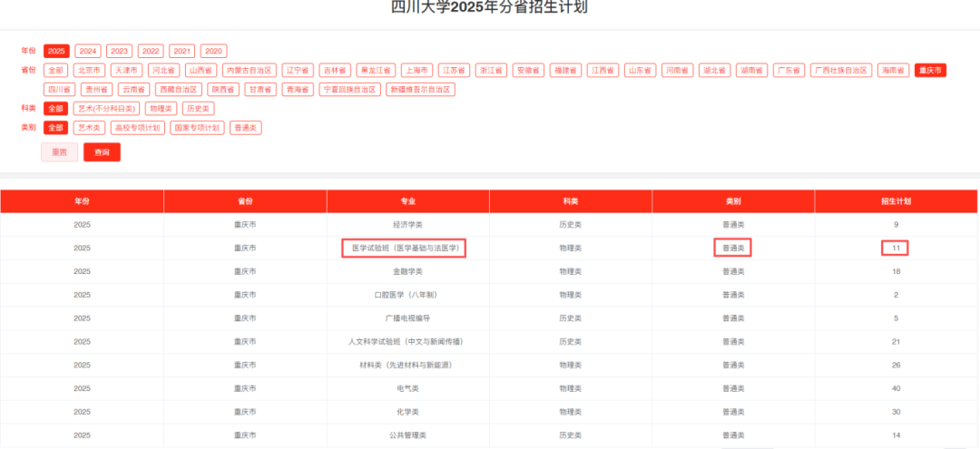Select the 2023 year filter tag

[x=120, y=51]
